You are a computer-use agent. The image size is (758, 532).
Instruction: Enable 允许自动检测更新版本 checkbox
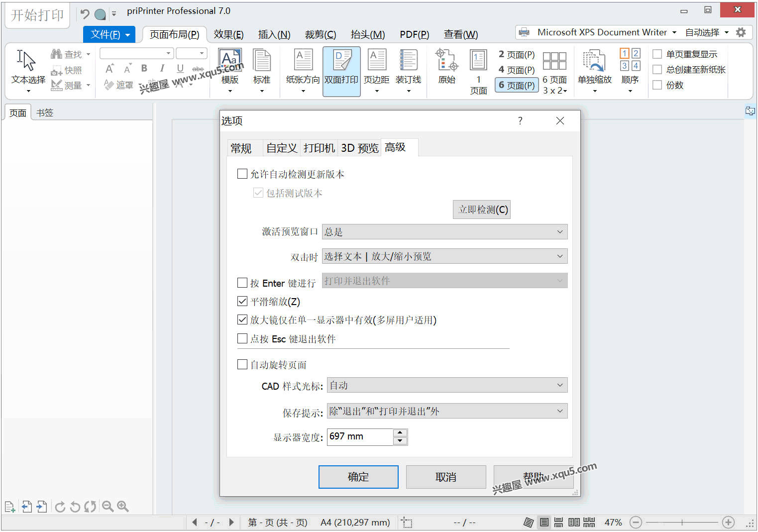tap(242, 174)
